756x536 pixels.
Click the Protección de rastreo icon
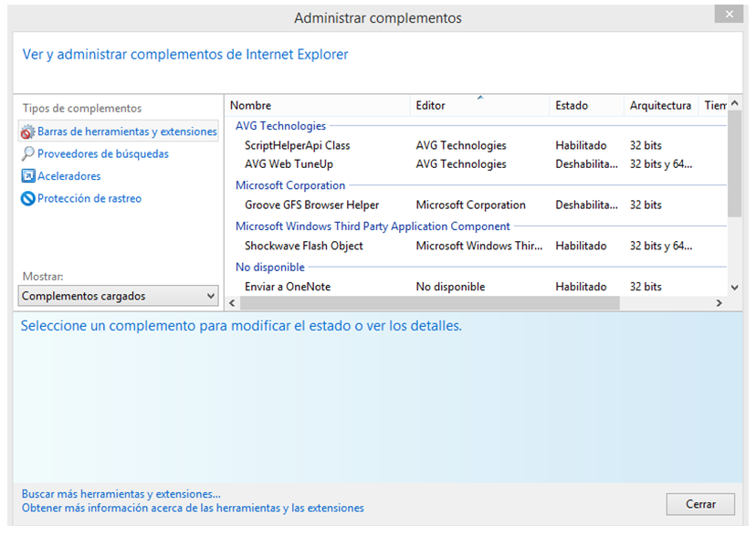coord(28,198)
